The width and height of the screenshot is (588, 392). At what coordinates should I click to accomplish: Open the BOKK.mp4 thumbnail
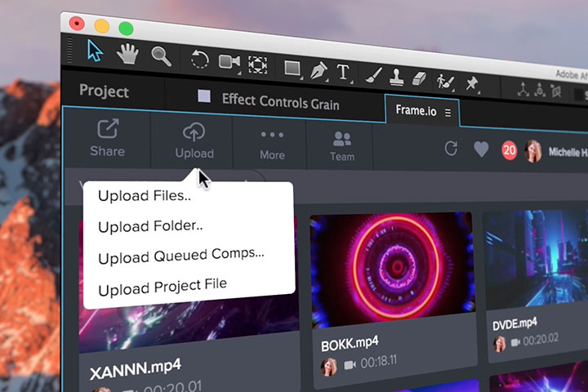coord(393,268)
